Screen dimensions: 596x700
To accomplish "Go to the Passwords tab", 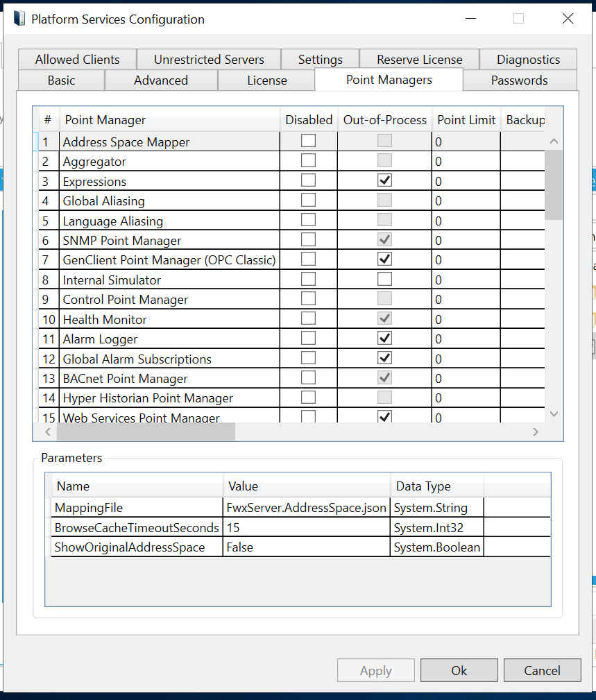I will click(519, 80).
